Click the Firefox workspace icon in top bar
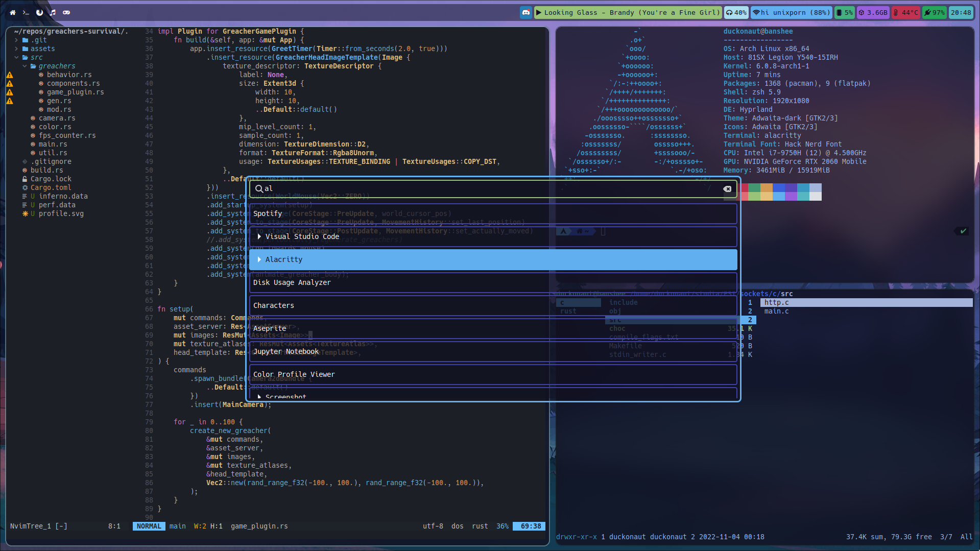 pos(39,12)
